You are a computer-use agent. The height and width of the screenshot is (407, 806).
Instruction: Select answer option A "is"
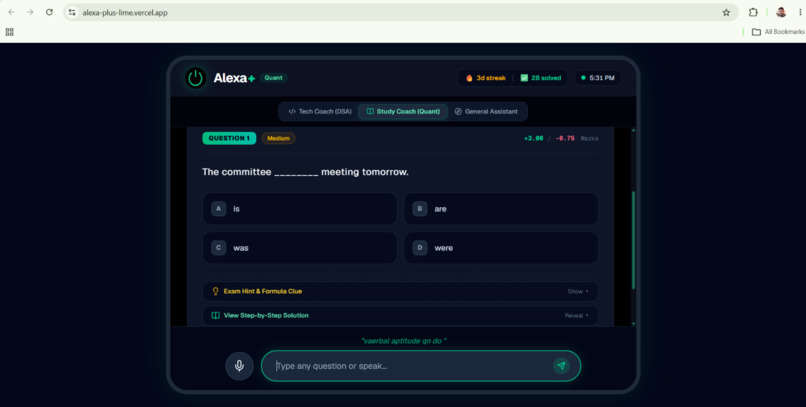click(x=300, y=209)
